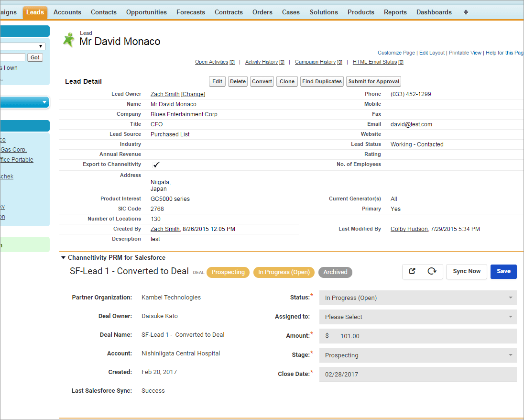Open Help for this Page link
This screenshot has width=524, height=420.
click(504, 53)
